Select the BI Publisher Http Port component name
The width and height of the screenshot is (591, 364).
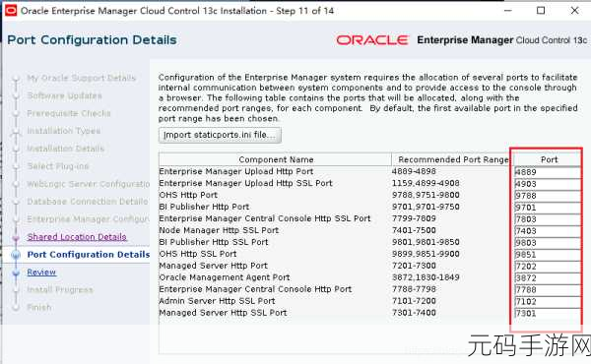click(x=204, y=207)
